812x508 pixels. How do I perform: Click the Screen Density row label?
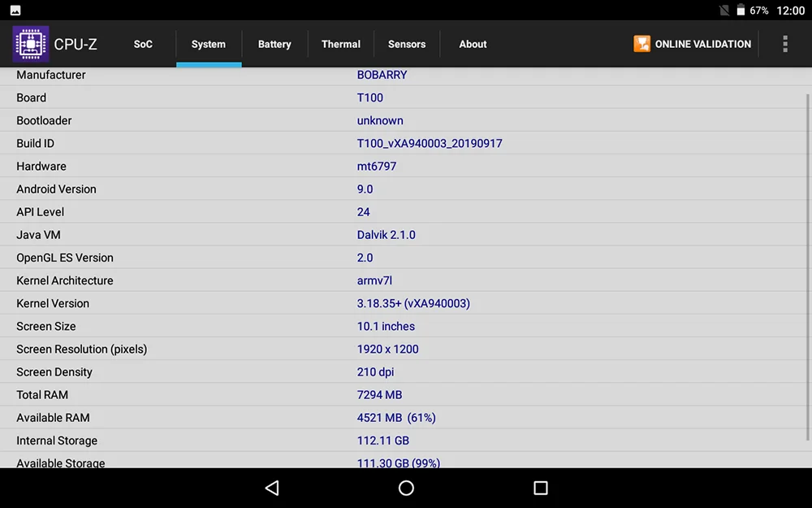[x=54, y=371]
